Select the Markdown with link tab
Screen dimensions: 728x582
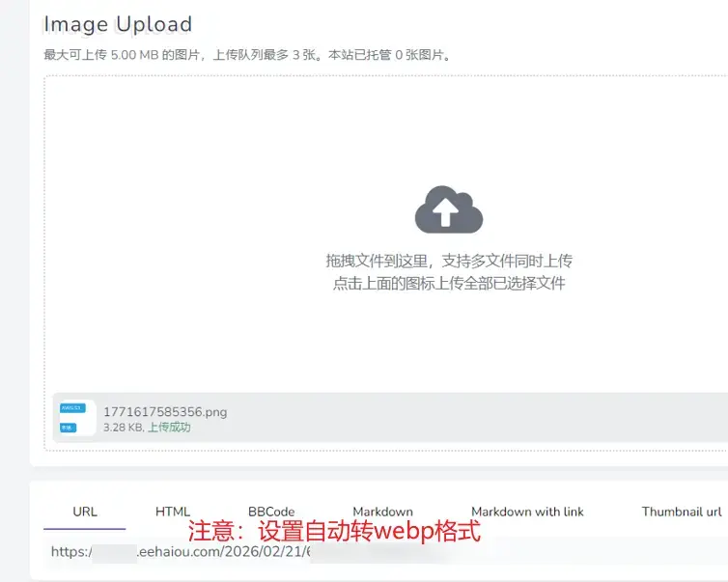pos(527,512)
